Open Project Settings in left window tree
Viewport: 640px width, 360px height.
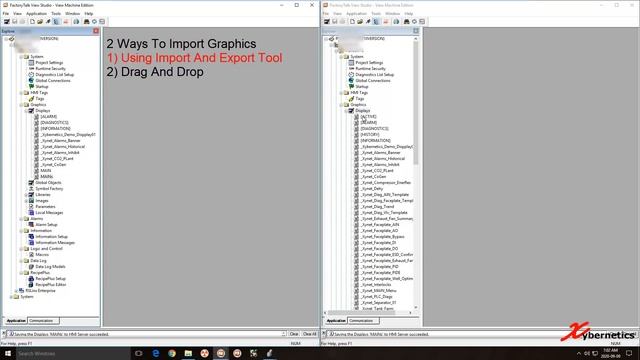[49, 62]
